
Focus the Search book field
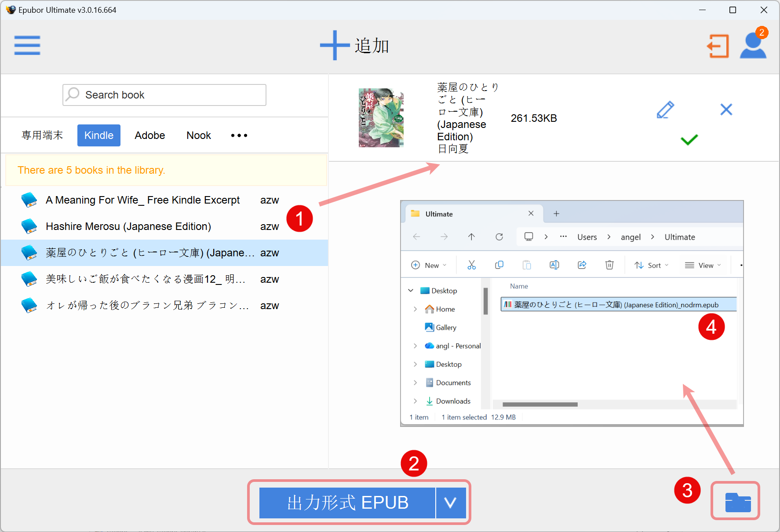click(x=164, y=95)
